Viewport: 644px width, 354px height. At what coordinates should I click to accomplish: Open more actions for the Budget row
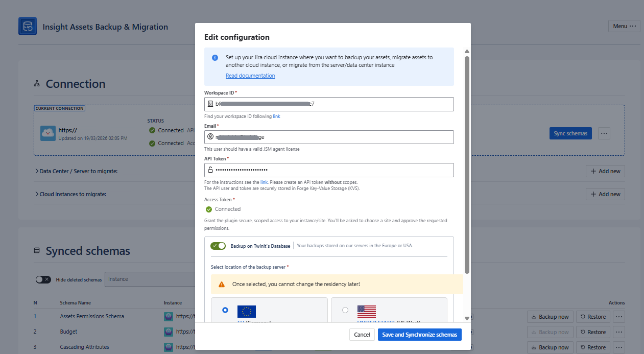pyautogui.click(x=619, y=332)
